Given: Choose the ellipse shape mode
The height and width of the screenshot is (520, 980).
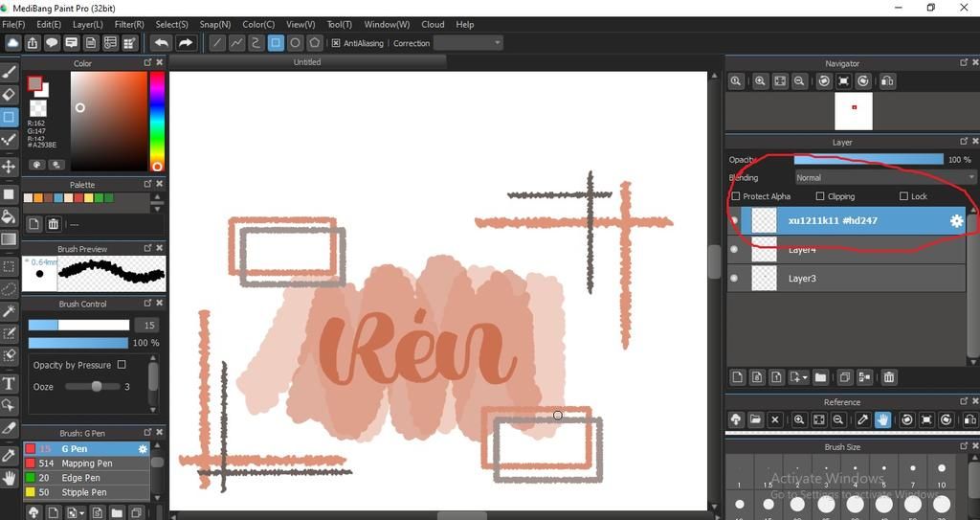Looking at the screenshot, I should coord(295,42).
